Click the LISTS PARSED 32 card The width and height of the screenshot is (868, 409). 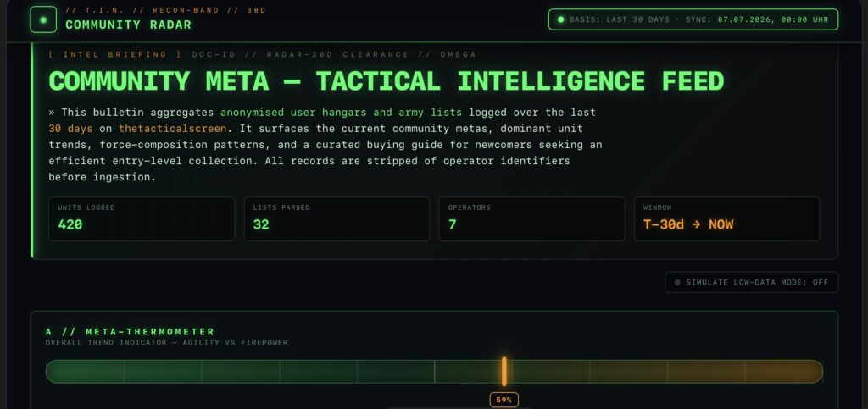337,218
